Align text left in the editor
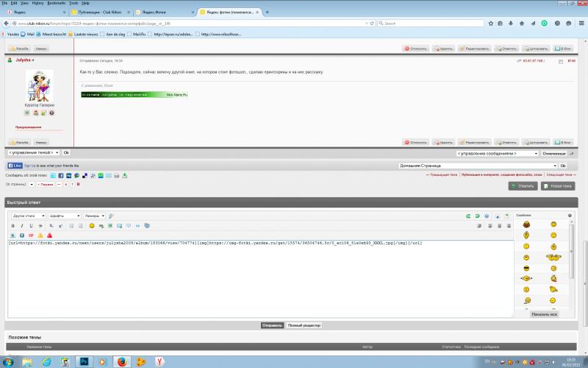The width and height of the screenshot is (588, 368). 490,226
